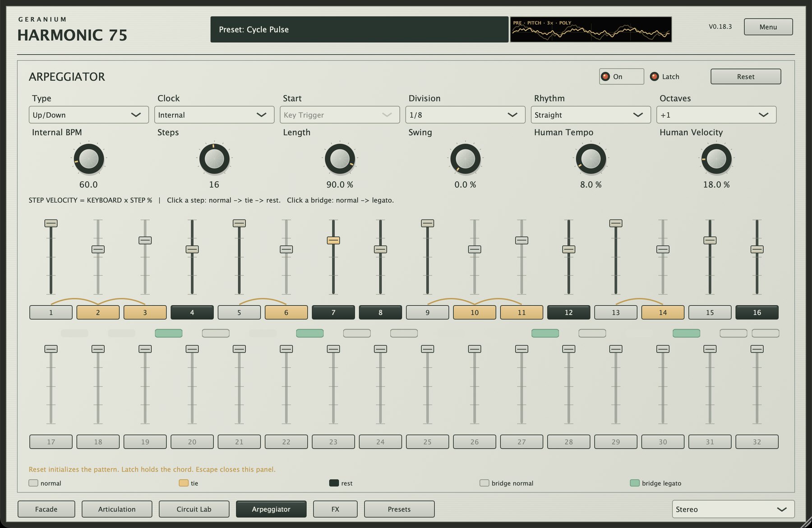Toggle the normal bridge between steps 7 and 8
Image resolution: width=812 pixels, height=528 pixels.
[357, 333]
